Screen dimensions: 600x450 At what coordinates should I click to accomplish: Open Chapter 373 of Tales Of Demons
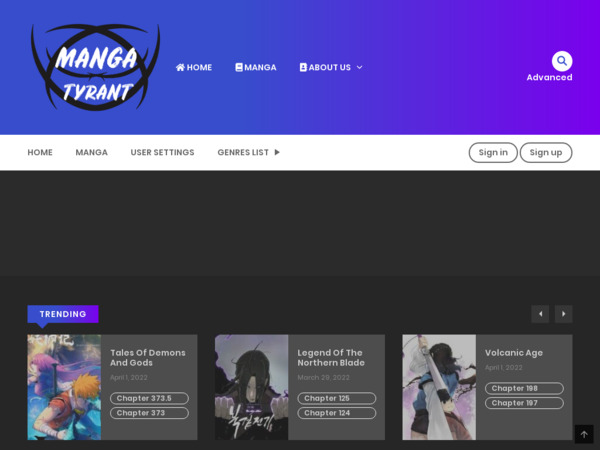tap(149, 413)
